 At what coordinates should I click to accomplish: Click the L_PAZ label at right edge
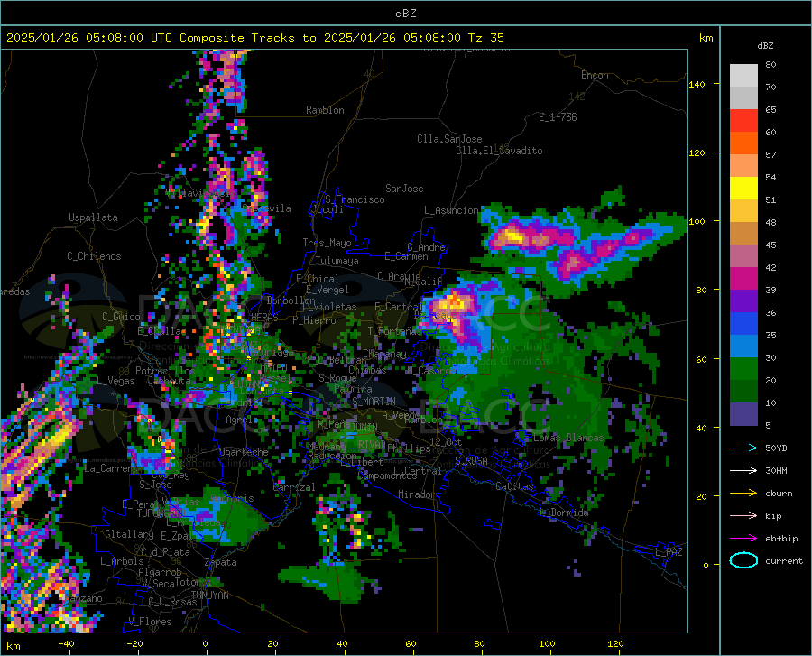669,552
